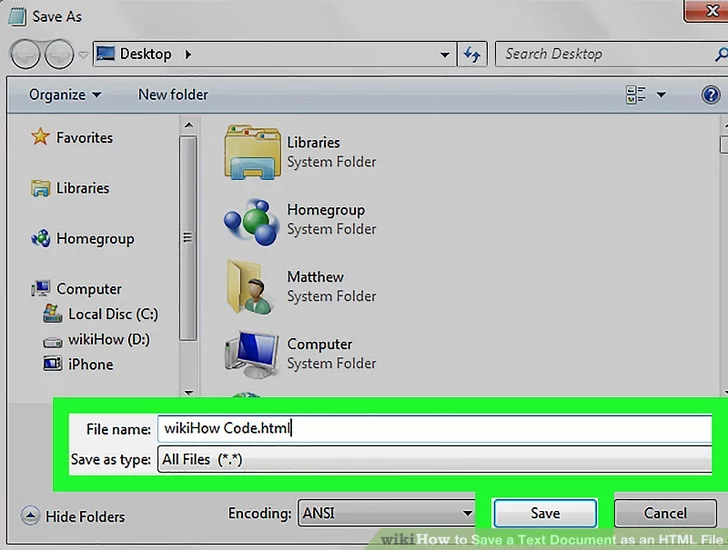Click the Hide Folders toggle arrow
Image resolution: width=728 pixels, height=550 pixels.
point(30,516)
